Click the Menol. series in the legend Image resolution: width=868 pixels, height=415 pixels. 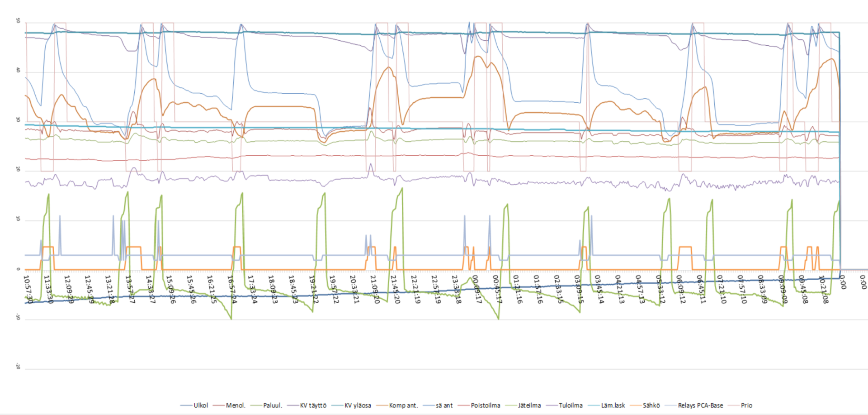(x=235, y=405)
